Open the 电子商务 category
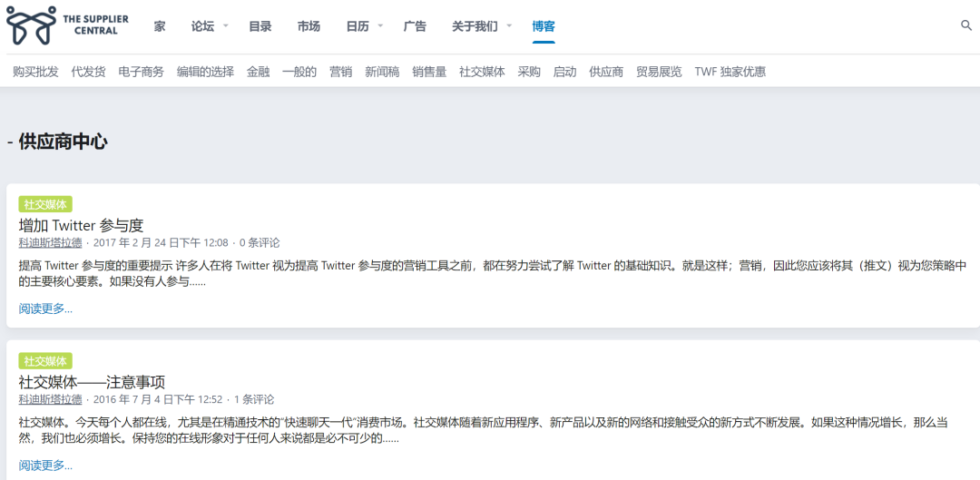This screenshot has height=480, width=980. [142, 72]
